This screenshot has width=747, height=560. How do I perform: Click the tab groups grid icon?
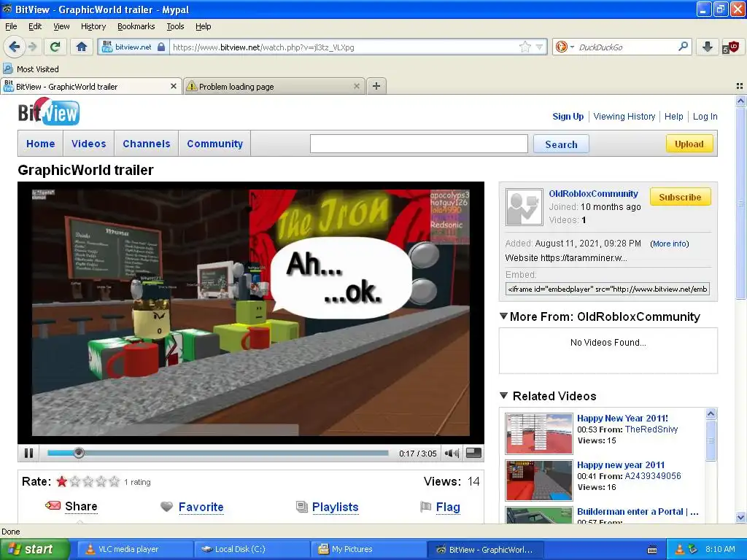(740, 86)
